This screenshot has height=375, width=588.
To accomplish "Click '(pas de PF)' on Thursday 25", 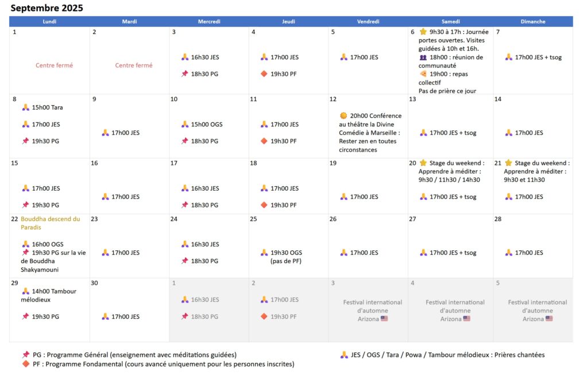I will click(x=286, y=261).
